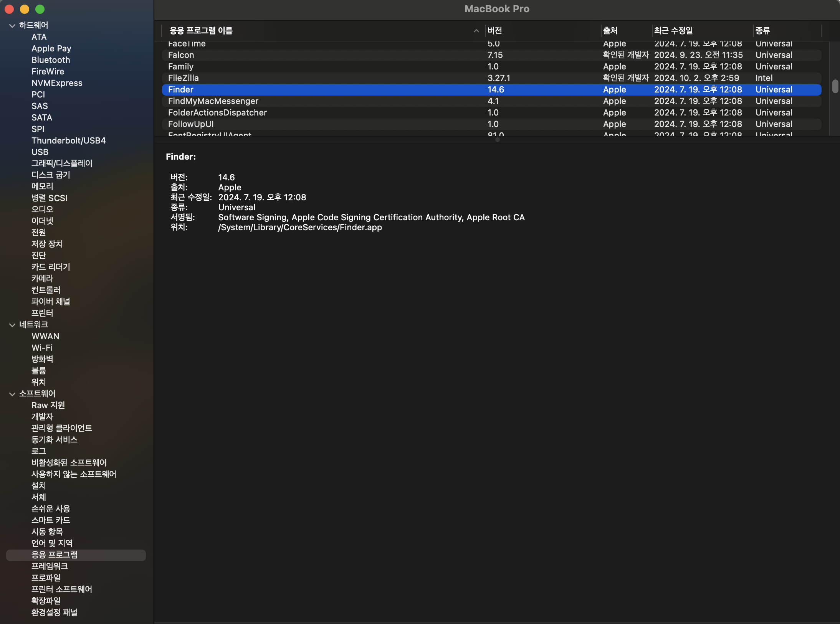Image resolution: width=840 pixels, height=624 pixels.
Task: Select the FindMyMacMessenger application row
Action: click(213, 101)
